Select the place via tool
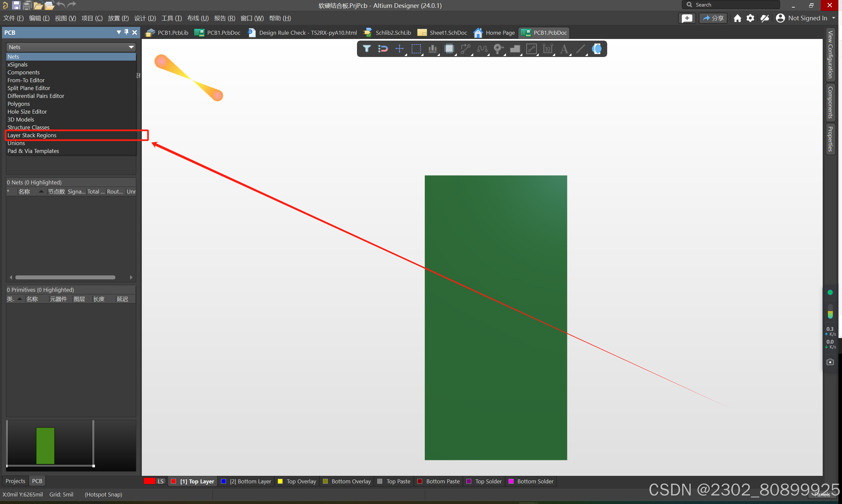 pos(498,49)
